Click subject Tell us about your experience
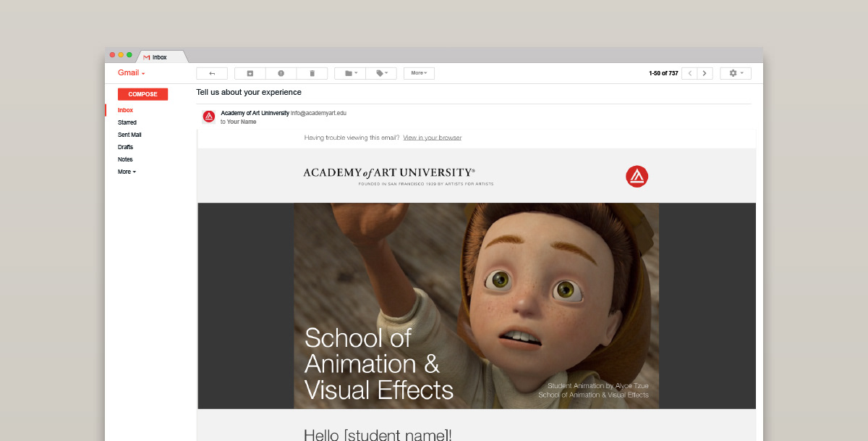 pyautogui.click(x=249, y=92)
